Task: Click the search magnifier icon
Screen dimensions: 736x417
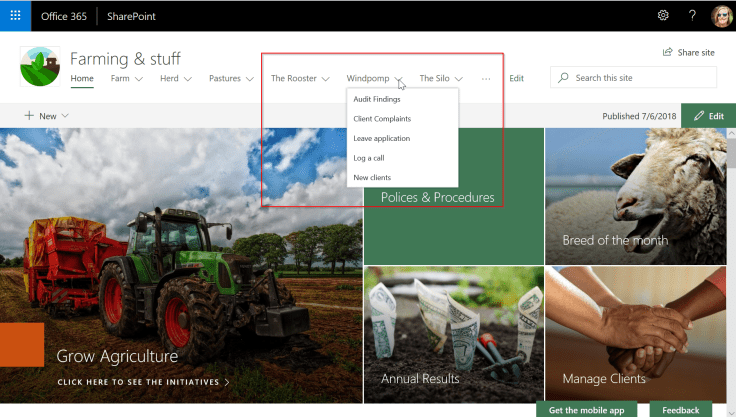Action: [565, 78]
